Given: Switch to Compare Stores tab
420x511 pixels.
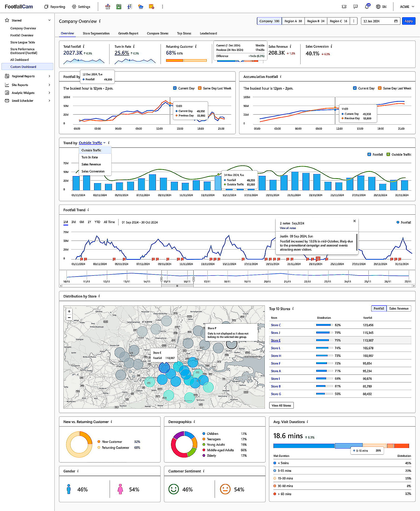Looking at the screenshot, I should click(x=158, y=33).
